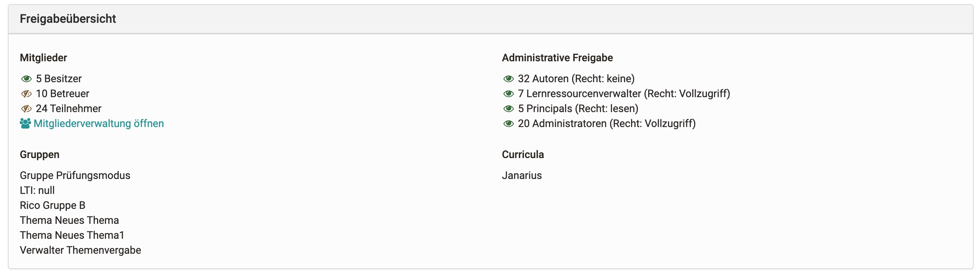
Task: Click the Freigabeübersicht panel heading
Action: [x=68, y=19]
